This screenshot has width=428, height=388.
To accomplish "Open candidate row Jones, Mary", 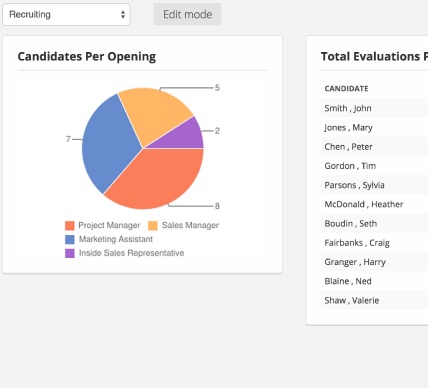I will tap(374, 127).
